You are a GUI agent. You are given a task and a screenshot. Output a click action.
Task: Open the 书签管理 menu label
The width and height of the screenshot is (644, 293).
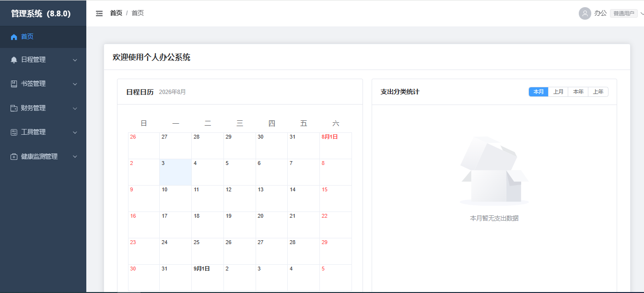point(33,84)
